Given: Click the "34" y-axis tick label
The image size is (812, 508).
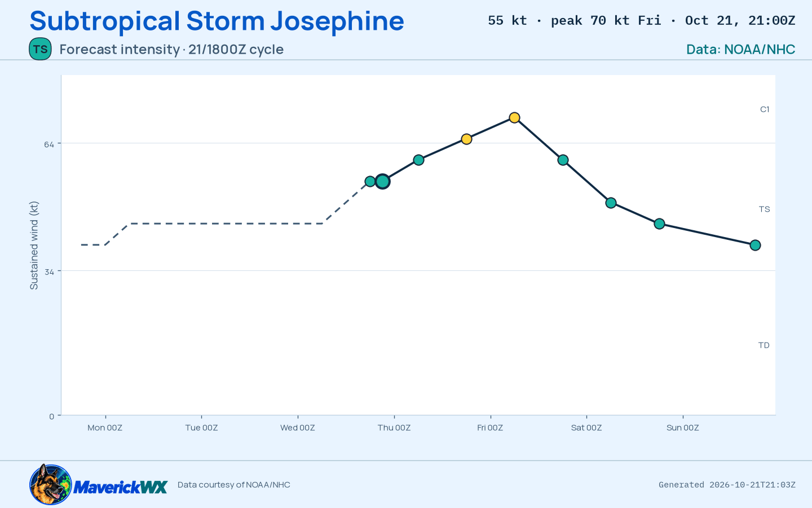Looking at the screenshot, I should (49, 271).
